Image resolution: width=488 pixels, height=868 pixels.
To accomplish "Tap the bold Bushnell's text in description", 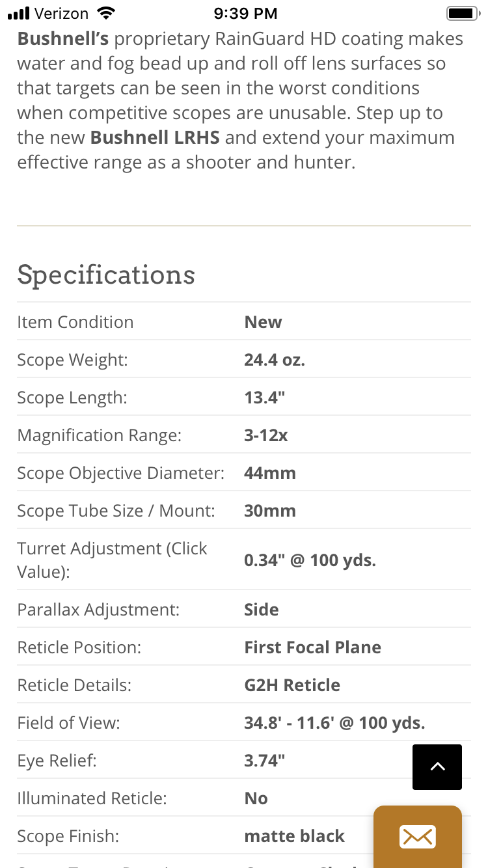I will [63, 39].
